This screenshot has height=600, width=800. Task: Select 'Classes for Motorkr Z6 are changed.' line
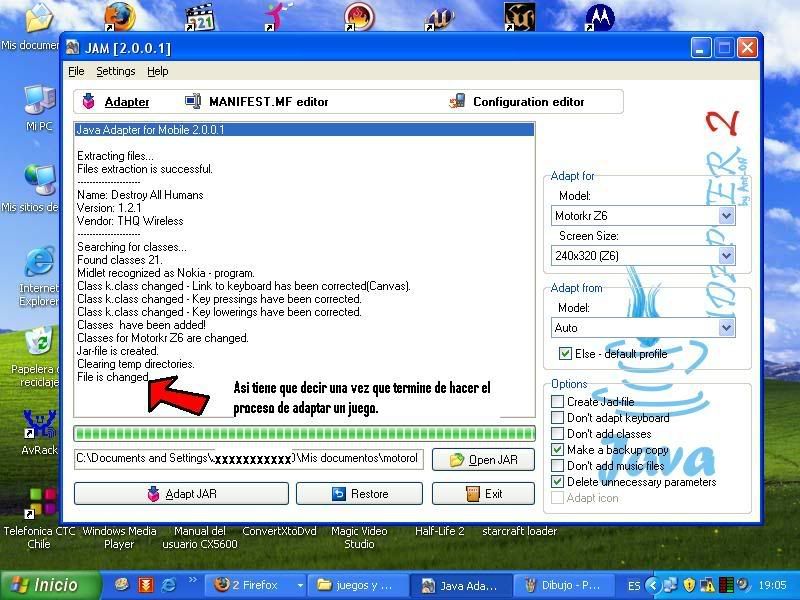coord(162,338)
